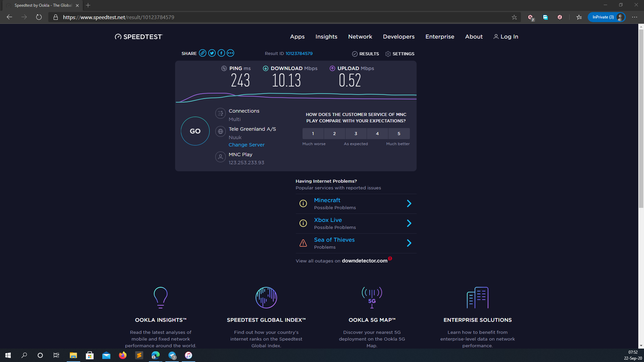This screenshot has width=644, height=362.
Task: Click the page vertical scrollbar
Action: tap(641, 117)
